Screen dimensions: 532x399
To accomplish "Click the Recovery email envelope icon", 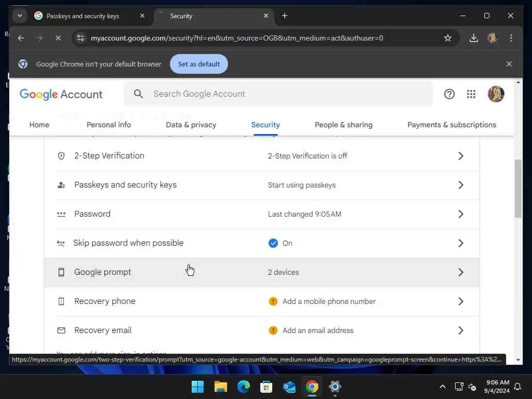I will (61, 330).
